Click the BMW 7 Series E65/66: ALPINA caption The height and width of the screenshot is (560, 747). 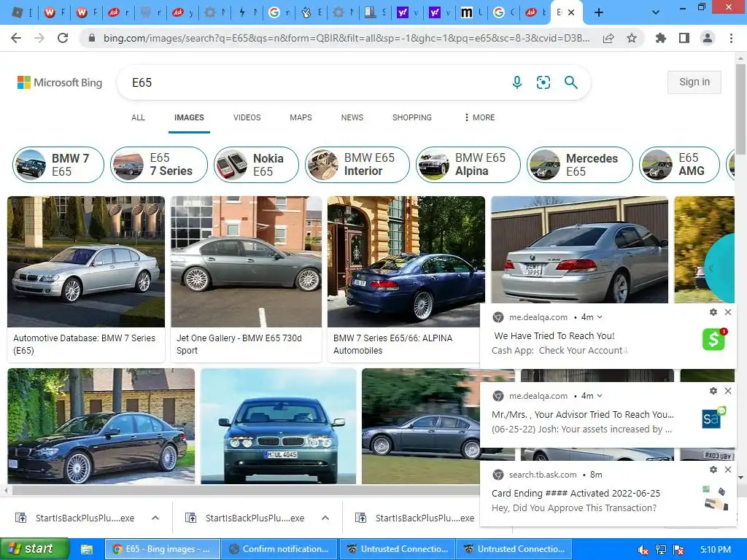click(393, 344)
